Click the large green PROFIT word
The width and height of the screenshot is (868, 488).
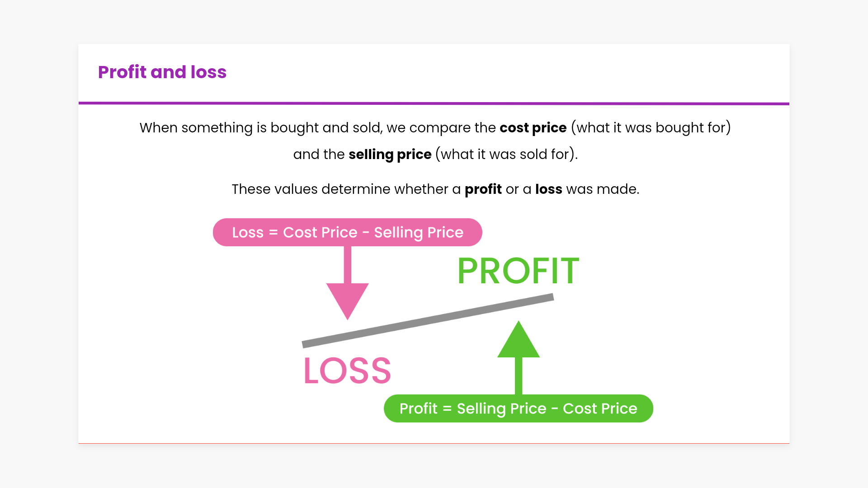click(x=518, y=271)
